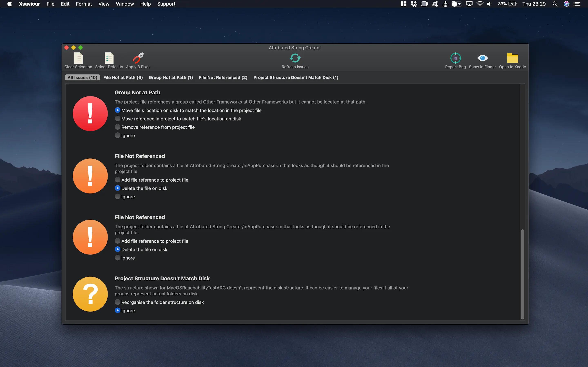Viewport: 588px width, 367px height.
Task: Switch to File Not Referenced tab
Action: coord(223,77)
